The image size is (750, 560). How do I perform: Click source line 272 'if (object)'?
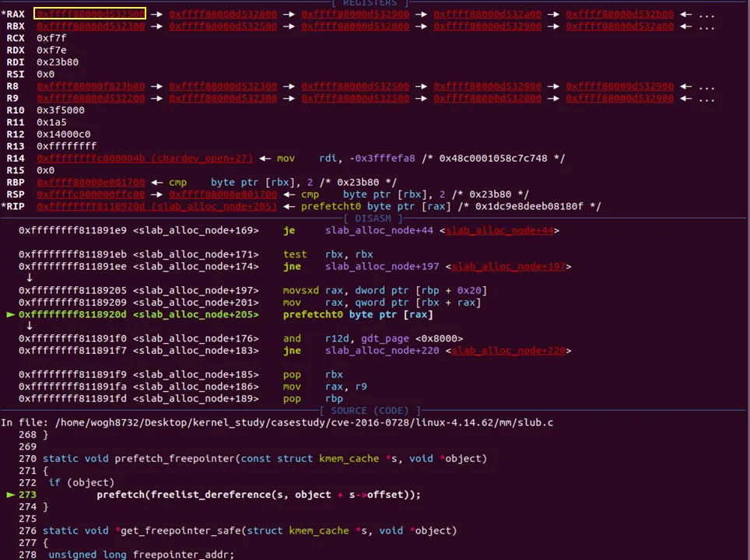click(82, 482)
